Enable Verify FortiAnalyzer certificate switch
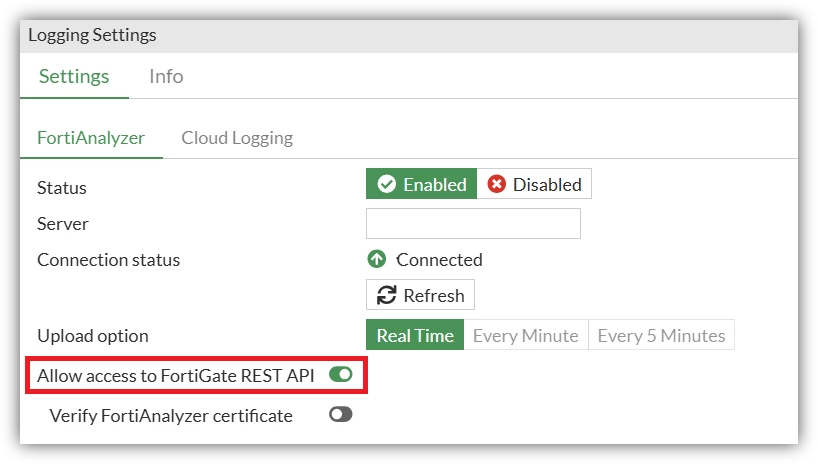Viewport: 818px width, 464px height. click(341, 414)
